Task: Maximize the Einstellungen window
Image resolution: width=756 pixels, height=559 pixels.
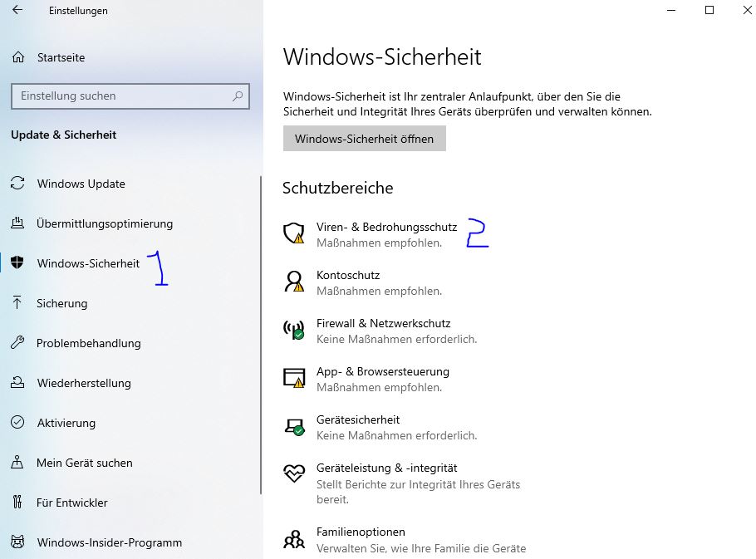Action: click(709, 10)
